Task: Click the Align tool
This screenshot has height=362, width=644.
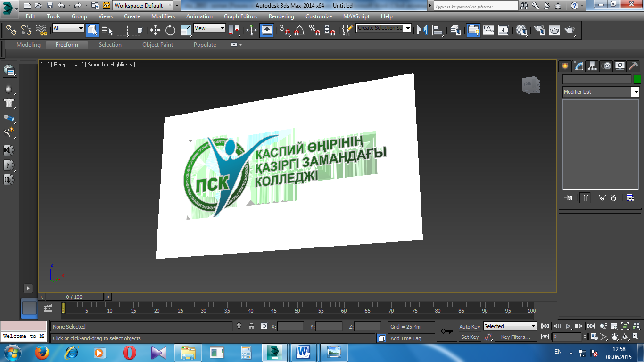Action: pos(438,30)
